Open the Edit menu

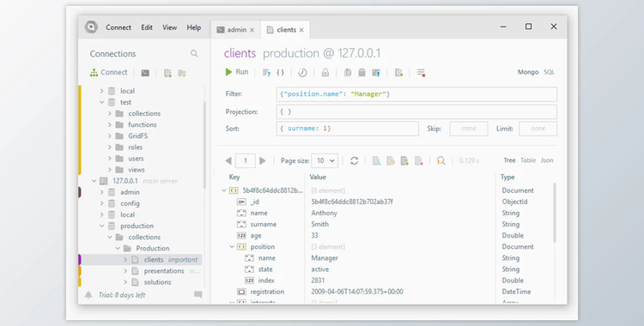tap(147, 27)
